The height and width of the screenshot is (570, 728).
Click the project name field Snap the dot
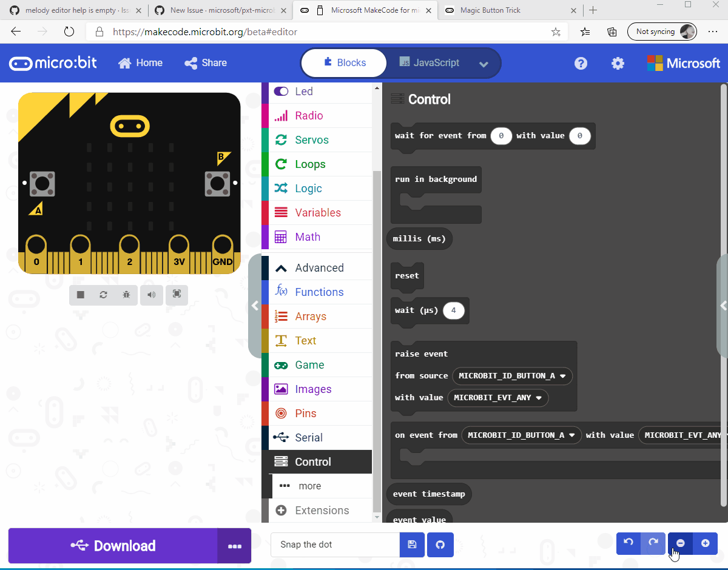coord(334,545)
